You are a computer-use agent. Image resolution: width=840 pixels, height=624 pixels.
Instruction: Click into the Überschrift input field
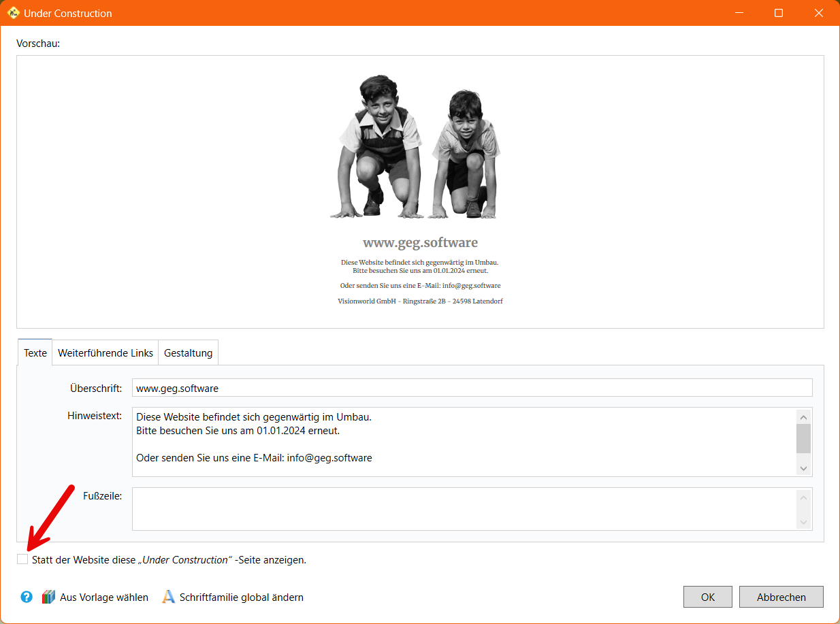point(472,388)
